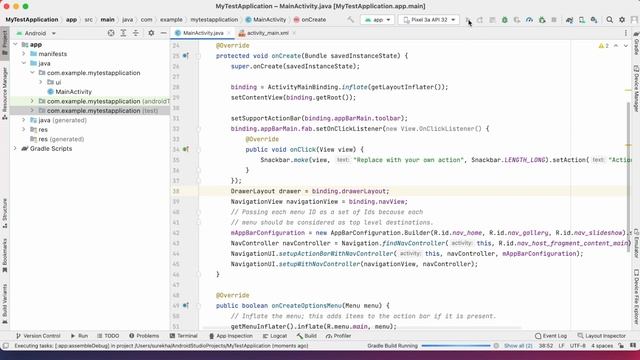Open the Event Log
Image resolution: width=640 pixels, height=360 pixels.
pos(551,336)
